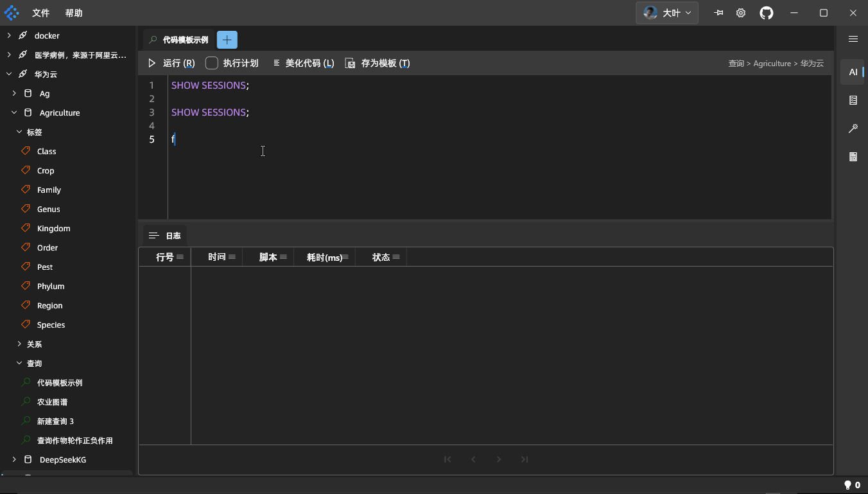868x494 pixels.
Task: Go to previous log page
Action: click(x=473, y=459)
